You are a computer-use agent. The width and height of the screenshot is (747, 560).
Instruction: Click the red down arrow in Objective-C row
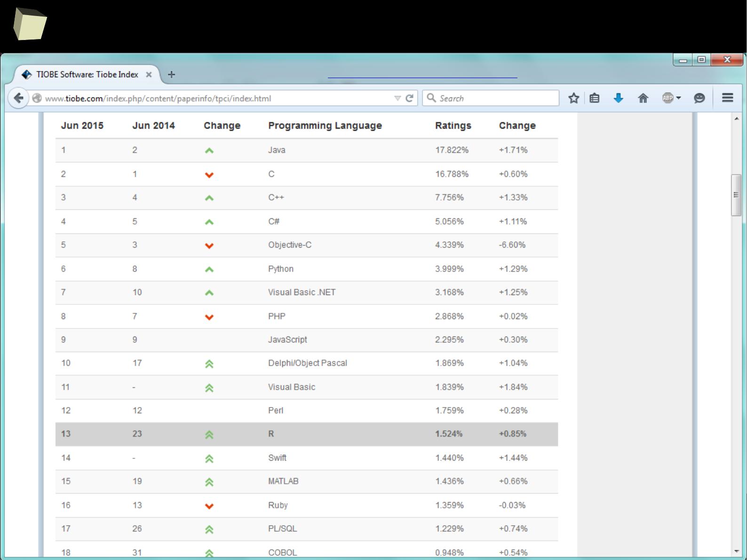click(x=209, y=246)
